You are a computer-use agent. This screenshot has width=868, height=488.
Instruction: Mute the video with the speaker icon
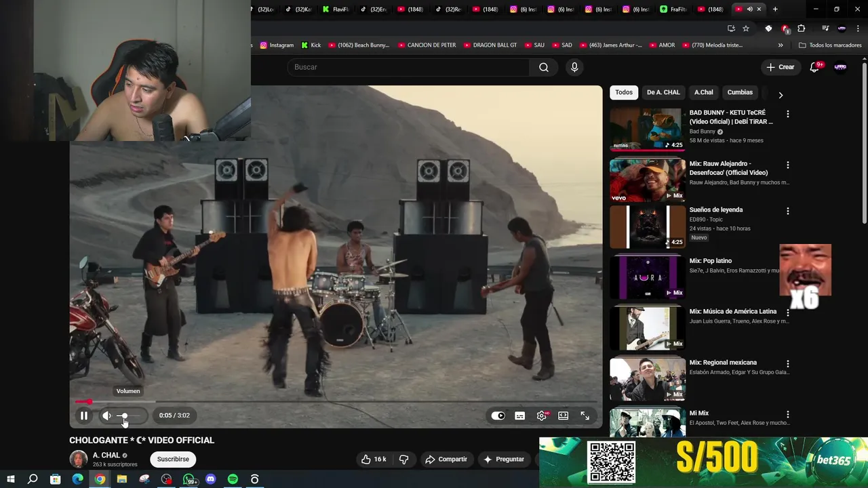(106, 415)
